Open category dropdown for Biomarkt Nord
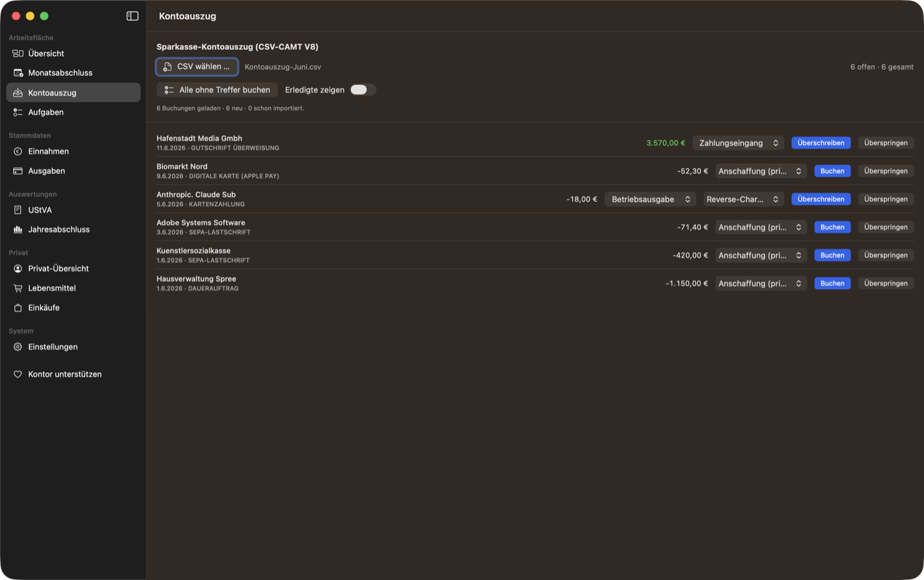Image resolution: width=924 pixels, height=580 pixels. click(761, 171)
